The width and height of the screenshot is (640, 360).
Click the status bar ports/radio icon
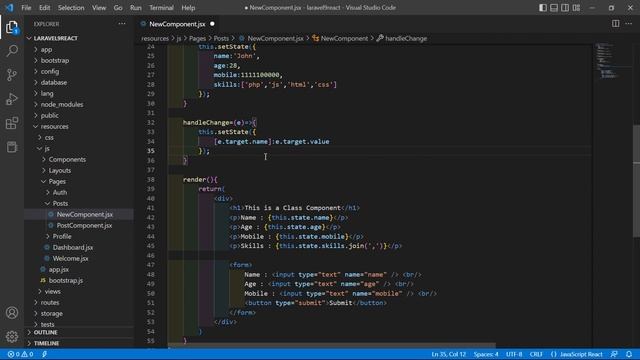click(x=44, y=354)
